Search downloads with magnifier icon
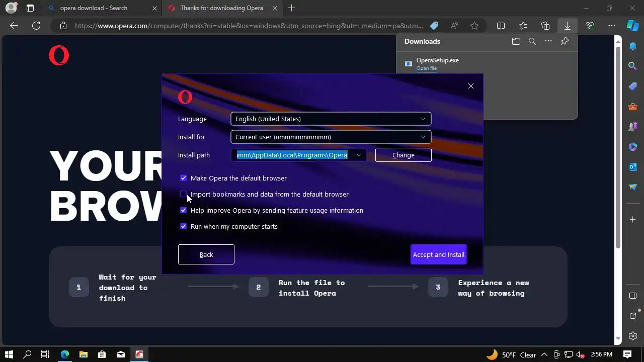Viewport: 644px width, 362px height. click(532, 41)
